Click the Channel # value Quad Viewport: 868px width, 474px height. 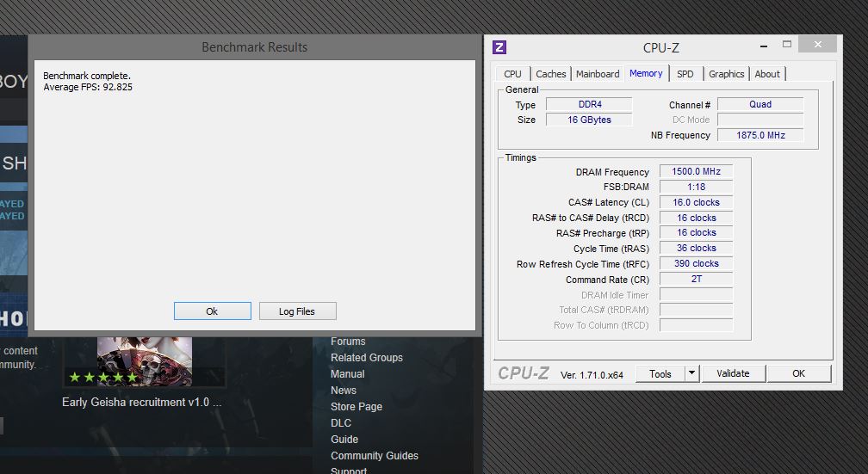pyautogui.click(x=760, y=105)
